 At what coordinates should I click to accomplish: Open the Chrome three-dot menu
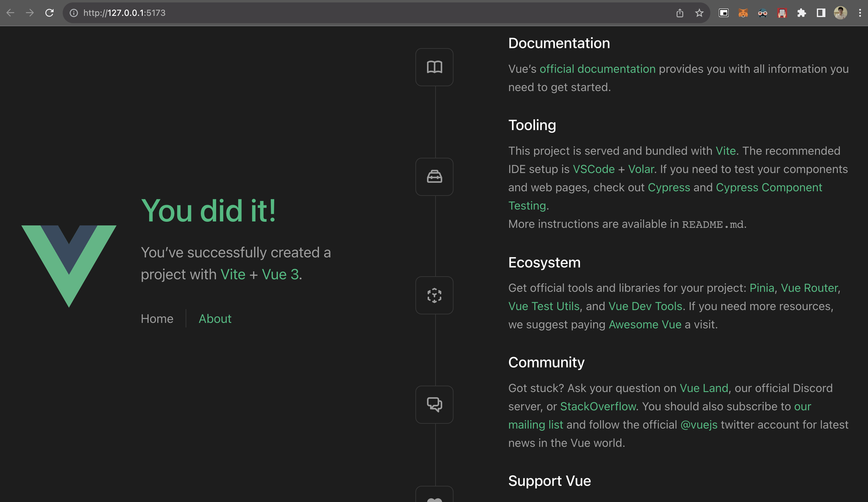860,13
